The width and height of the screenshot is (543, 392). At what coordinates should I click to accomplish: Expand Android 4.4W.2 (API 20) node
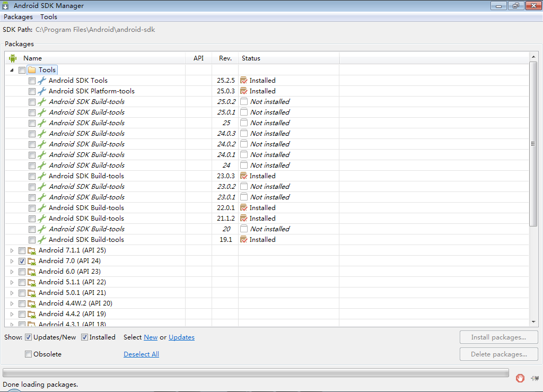[12, 304]
